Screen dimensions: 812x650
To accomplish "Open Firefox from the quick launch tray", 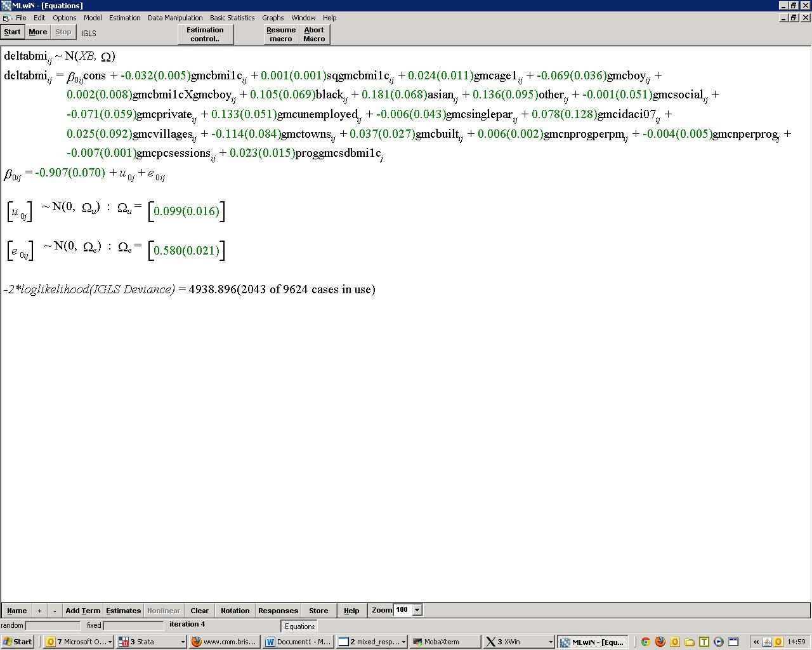I will point(660,642).
